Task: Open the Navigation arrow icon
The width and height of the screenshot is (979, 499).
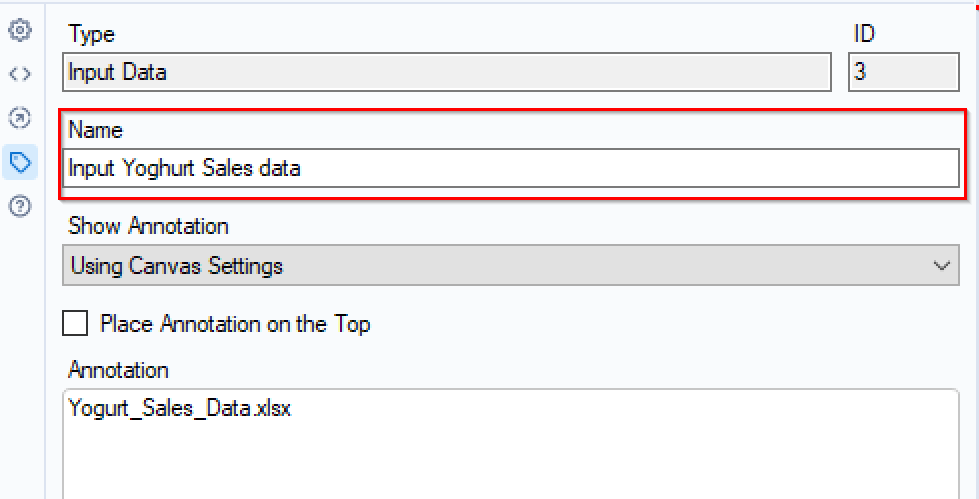Action: [19, 118]
